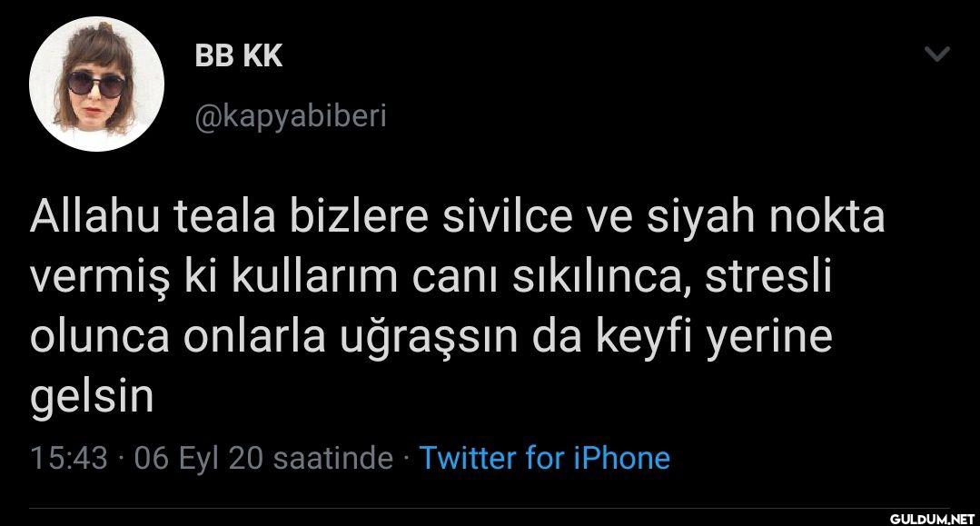Click the word 'saatinde' beside the date
This screenshot has height=526, width=980.
tap(333, 458)
